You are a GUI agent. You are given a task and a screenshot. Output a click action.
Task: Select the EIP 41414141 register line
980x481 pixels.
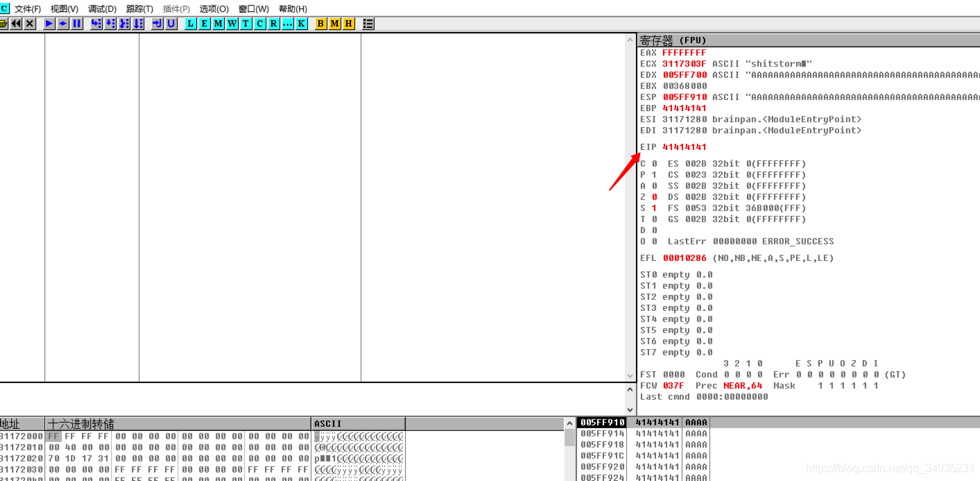(x=673, y=147)
